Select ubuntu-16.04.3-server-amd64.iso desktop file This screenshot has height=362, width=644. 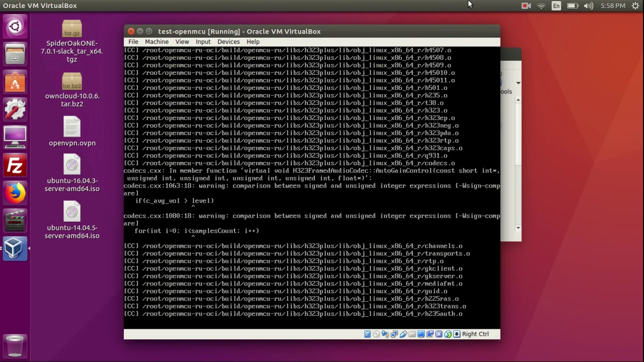click(72, 173)
